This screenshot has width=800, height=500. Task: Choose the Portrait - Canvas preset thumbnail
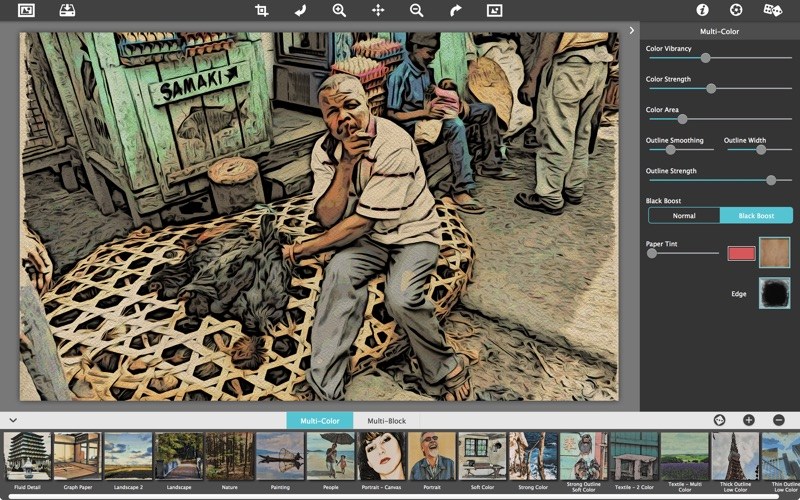(381, 456)
